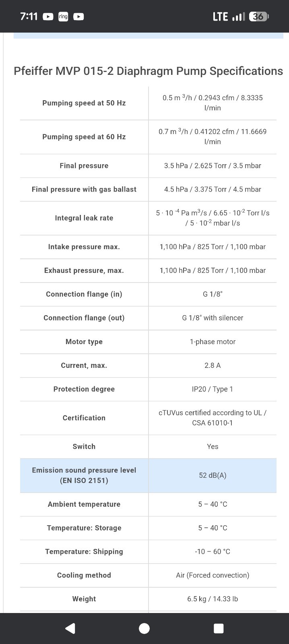Image resolution: width=289 pixels, height=644 pixels.
Task: Select the highlighted Emission sound pressure level row
Action: (x=148, y=475)
